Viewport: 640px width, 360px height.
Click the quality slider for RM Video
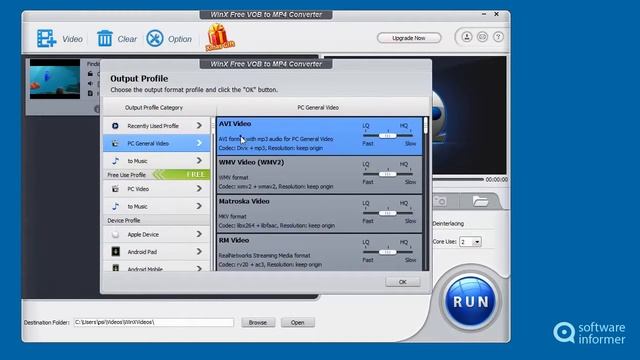(387, 252)
